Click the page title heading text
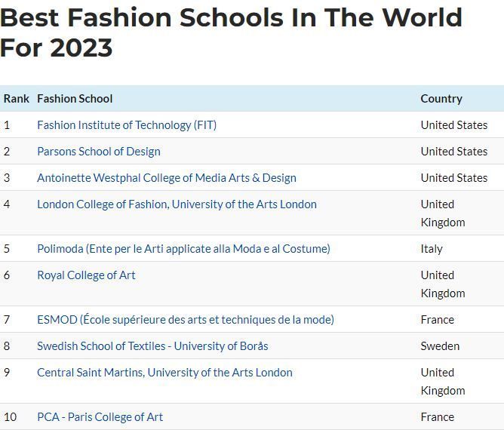 [x=231, y=32]
